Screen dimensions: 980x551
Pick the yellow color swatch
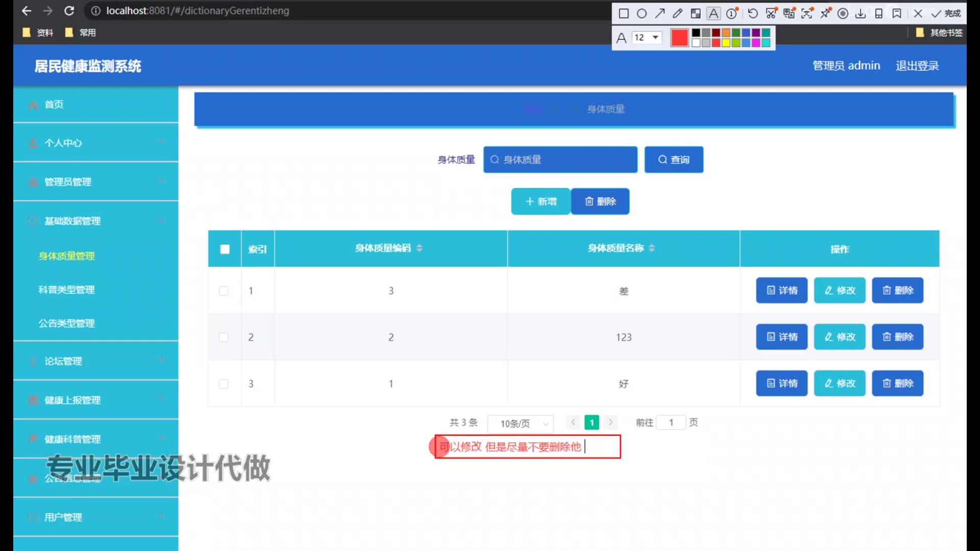(726, 43)
